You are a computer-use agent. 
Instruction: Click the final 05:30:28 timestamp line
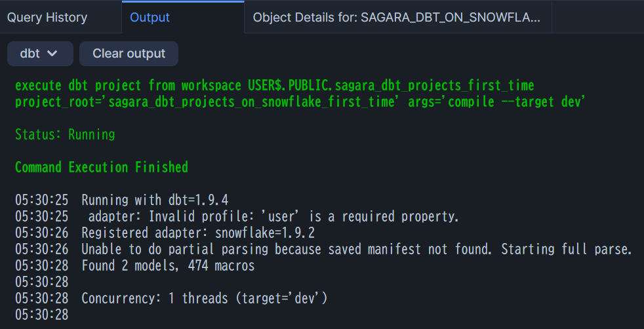click(x=42, y=315)
